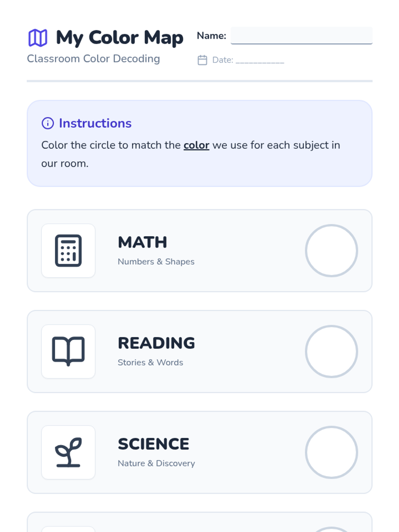Click the Instructions heading
The image size is (399, 532).
coord(95,123)
